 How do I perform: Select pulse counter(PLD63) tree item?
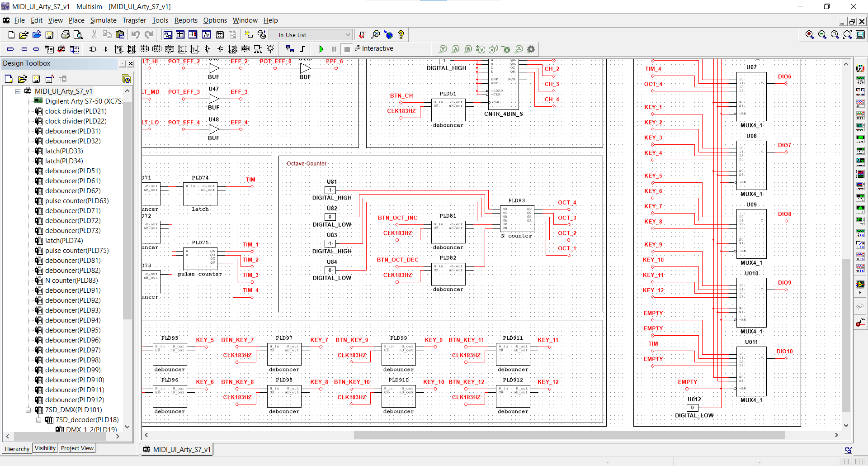77,201
